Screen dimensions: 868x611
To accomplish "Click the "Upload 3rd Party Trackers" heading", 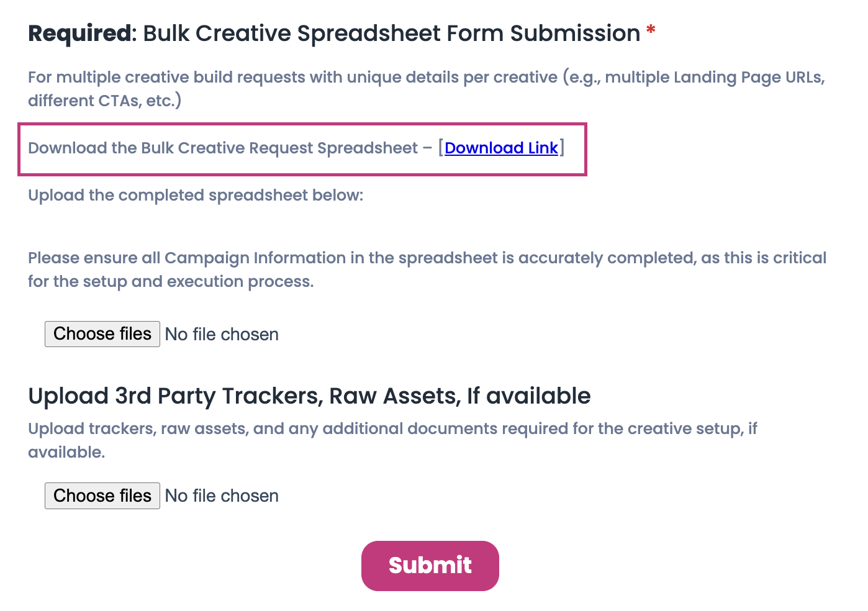I will (x=309, y=396).
